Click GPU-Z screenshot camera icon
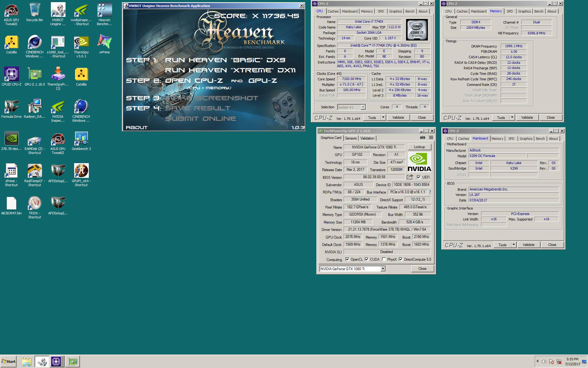The height and width of the screenshot is (368, 588). click(x=423, y=138)
